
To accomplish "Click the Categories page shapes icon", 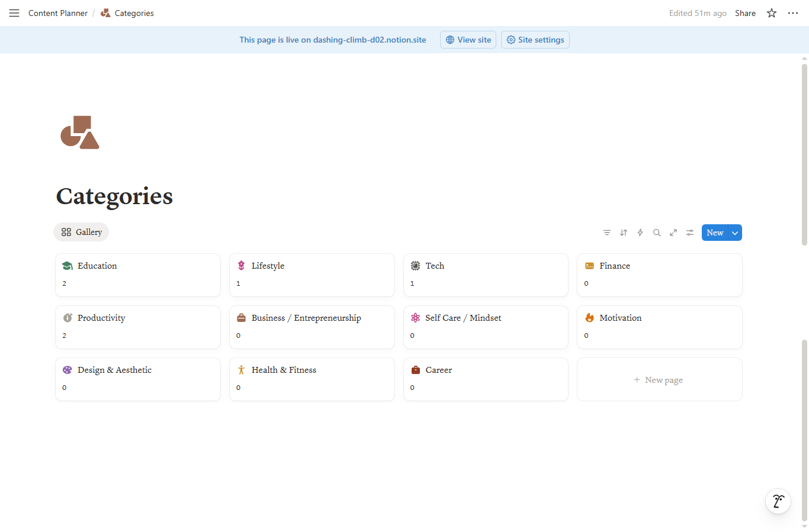I will point(80,133).
